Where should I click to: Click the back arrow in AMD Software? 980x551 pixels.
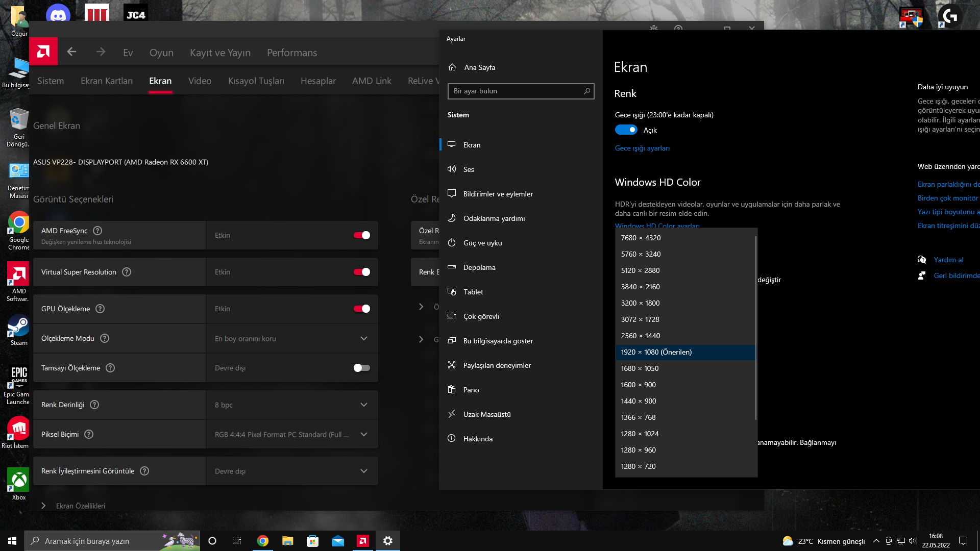pyautogui.click(x=71, y=52)
